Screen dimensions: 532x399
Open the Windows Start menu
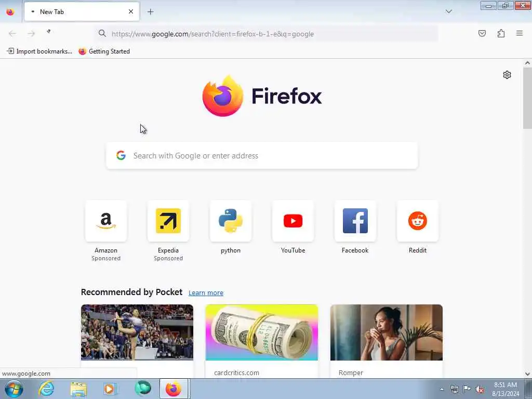tap(14, 389)
